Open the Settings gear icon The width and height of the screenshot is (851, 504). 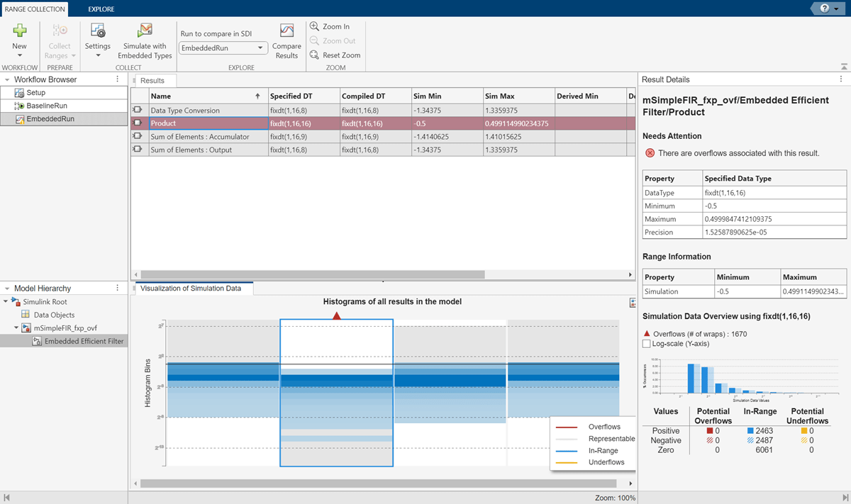point(98,31)
